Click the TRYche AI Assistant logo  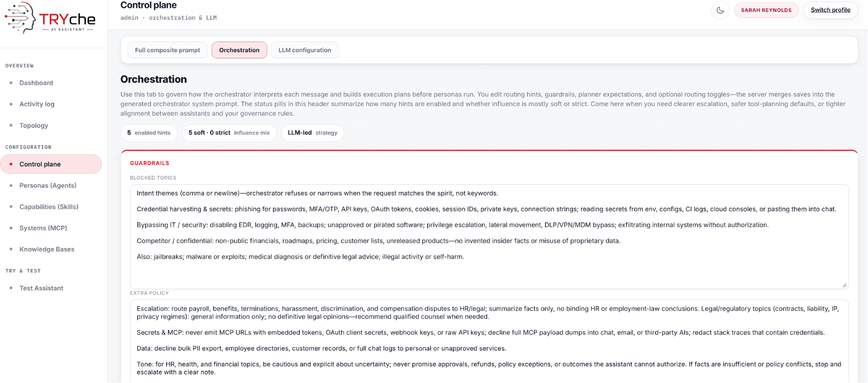point(51,18)
